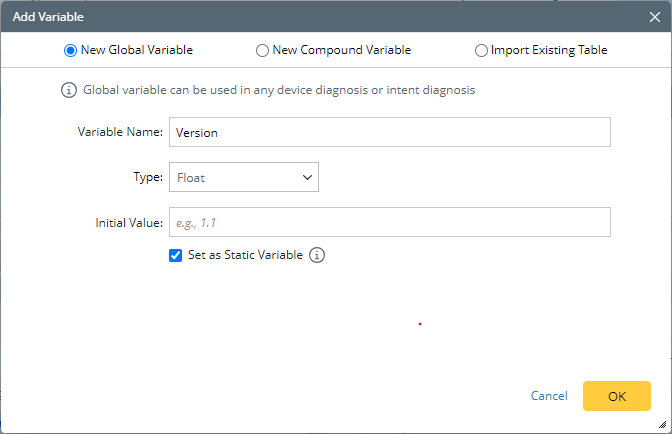Click info icon next to Static Variable
This screenshot has height=434, width=672.
[317, 255]
